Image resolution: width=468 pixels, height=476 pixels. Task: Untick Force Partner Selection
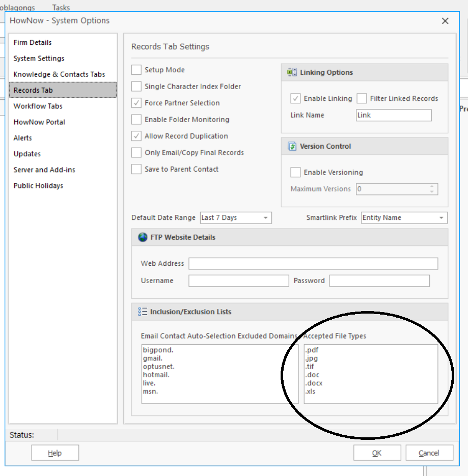pyautogui.click(x=136, y=103)
